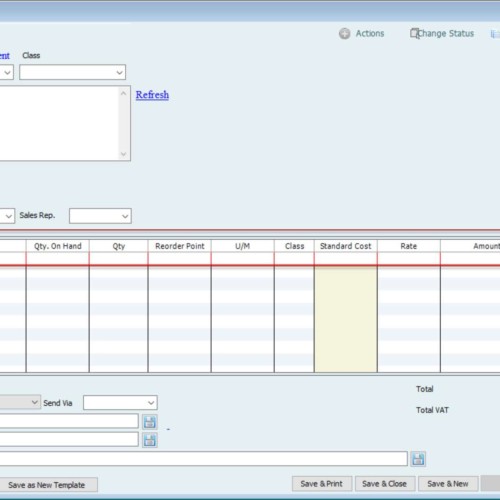Click the Reorder Point column header
The width and height of the screenshot is (500, 500).
(179, 246)
